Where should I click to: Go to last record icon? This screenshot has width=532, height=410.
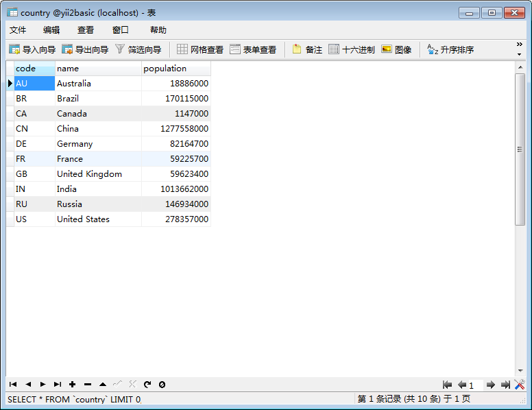tap(58, 384)
